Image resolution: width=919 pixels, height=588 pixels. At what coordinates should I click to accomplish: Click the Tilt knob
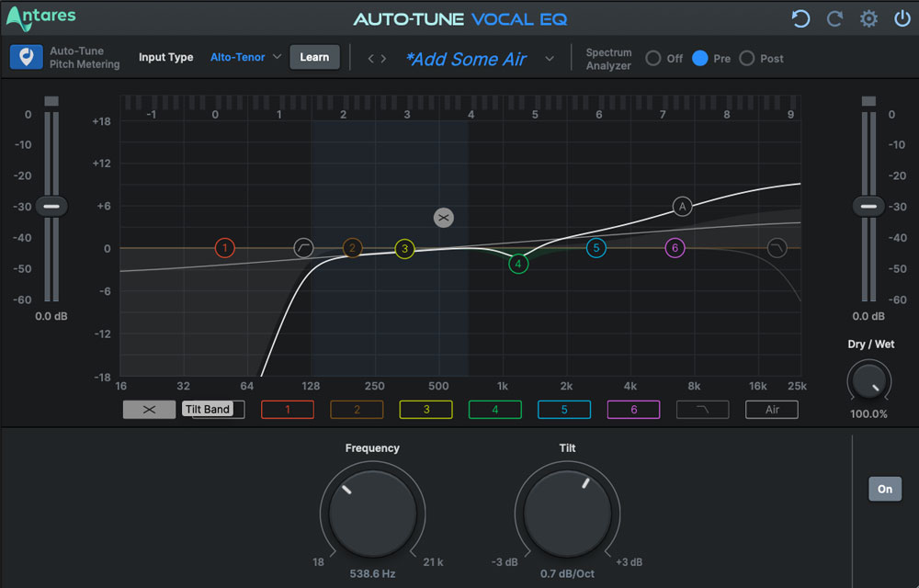click(x=567, y=514)
